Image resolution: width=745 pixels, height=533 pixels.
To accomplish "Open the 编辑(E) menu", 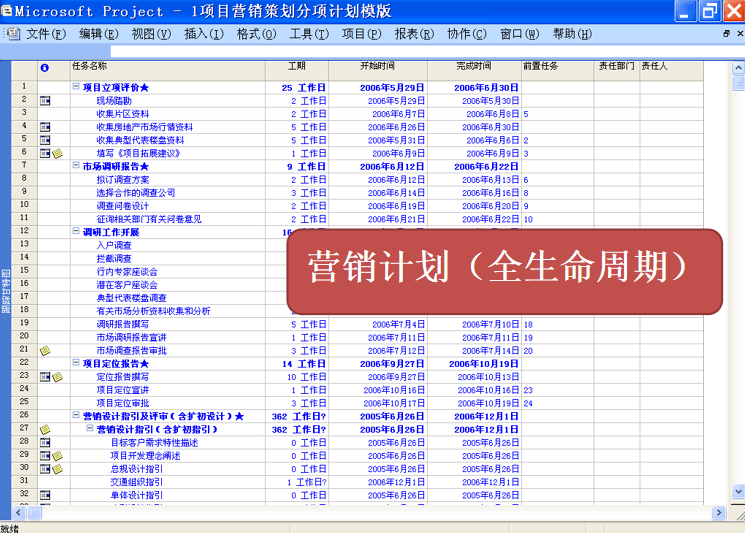I will pyautogui.click(x=98, y=34).
